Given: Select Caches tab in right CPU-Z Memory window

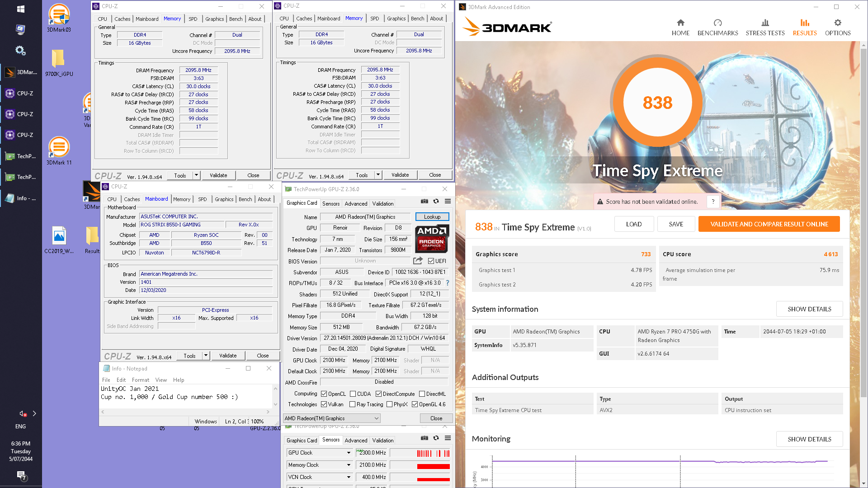Looking at the screenshot, I should (304, 19).
